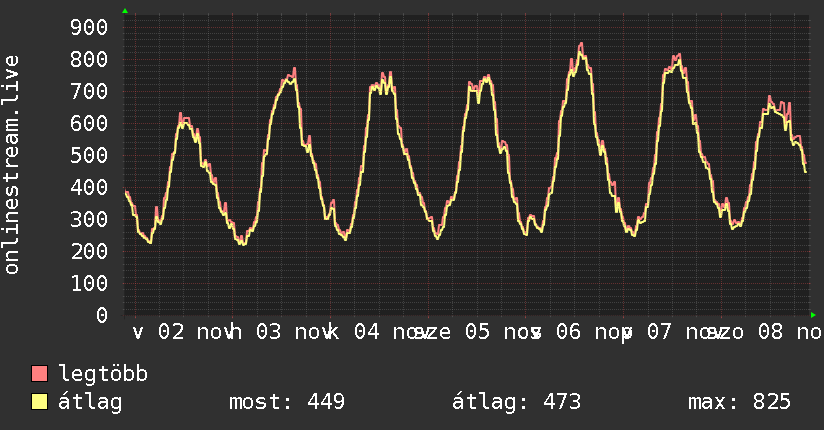This screenshot has width=824, height=430.
Task: Click the 'most: 449' current value
Action: pos(287,402)
